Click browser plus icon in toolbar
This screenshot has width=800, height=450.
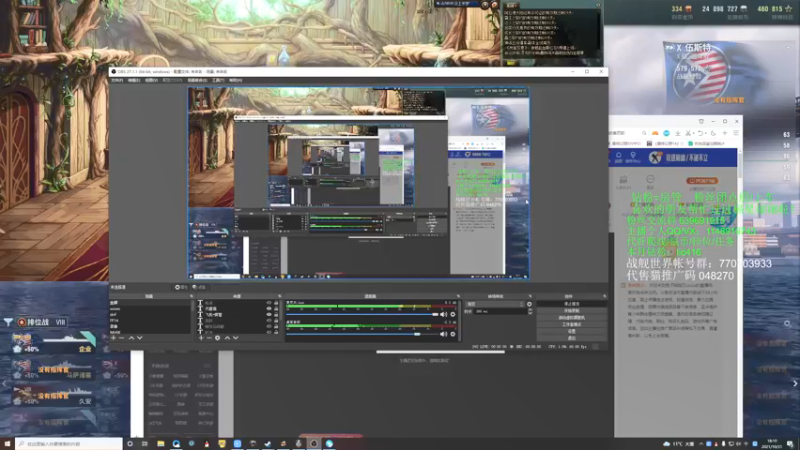point(724,133)
